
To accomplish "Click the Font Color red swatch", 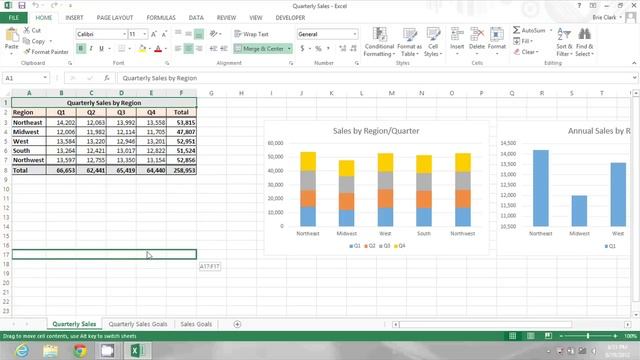I will click(x=158, y=49).
